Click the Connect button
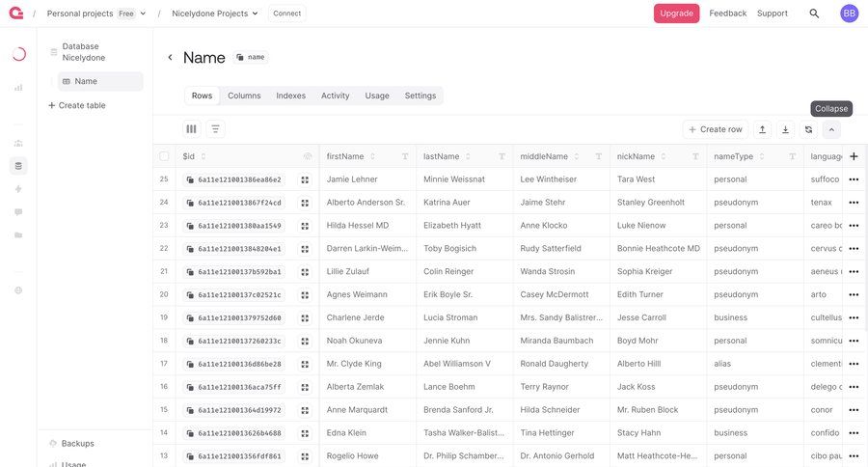 click(286, 14)
